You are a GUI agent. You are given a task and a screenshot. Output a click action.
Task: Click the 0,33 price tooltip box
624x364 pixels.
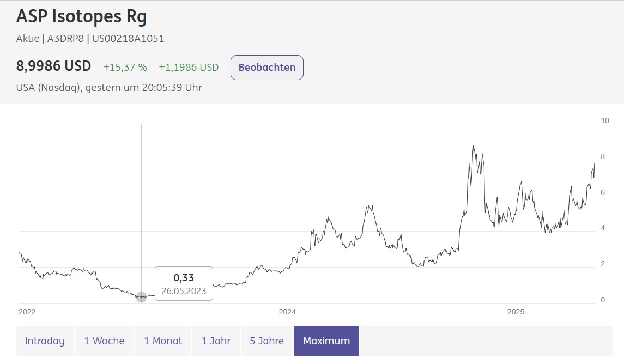[184, 284]
